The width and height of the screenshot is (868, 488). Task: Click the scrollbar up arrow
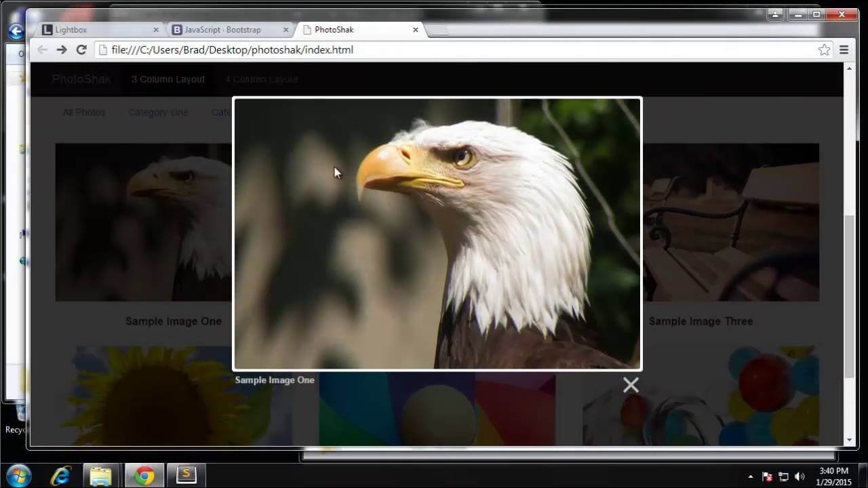coord(849,68)
